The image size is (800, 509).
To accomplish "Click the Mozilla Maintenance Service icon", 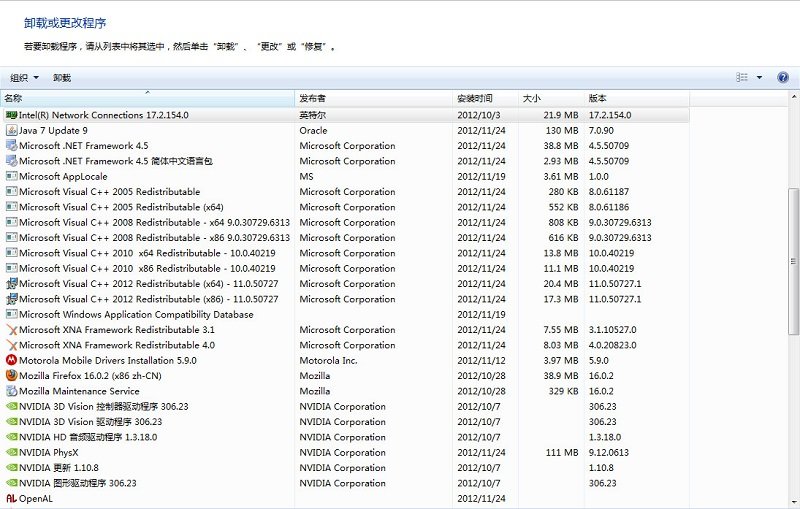I will point(11,391).
